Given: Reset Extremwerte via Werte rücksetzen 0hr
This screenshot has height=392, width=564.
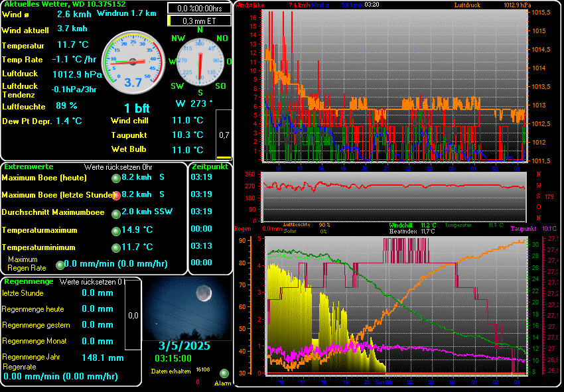Looking at the screenshot, I should coord(118,167).
